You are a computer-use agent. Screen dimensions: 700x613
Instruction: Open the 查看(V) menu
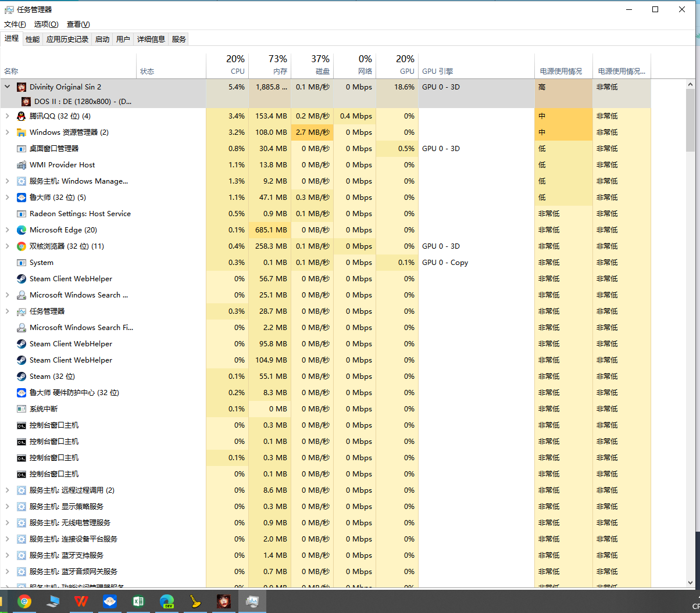point(78,24)
